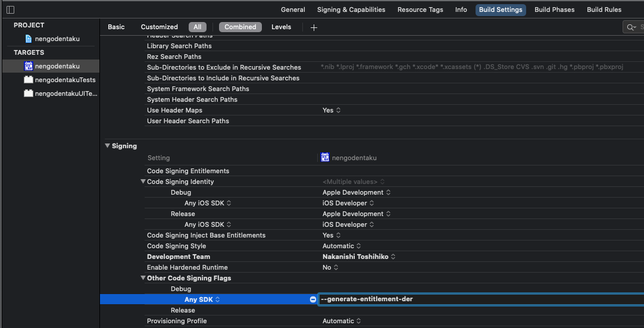Select nengodentakuTests target row
The height and width of the screenshot is (328, 644).
pos(51,80)
